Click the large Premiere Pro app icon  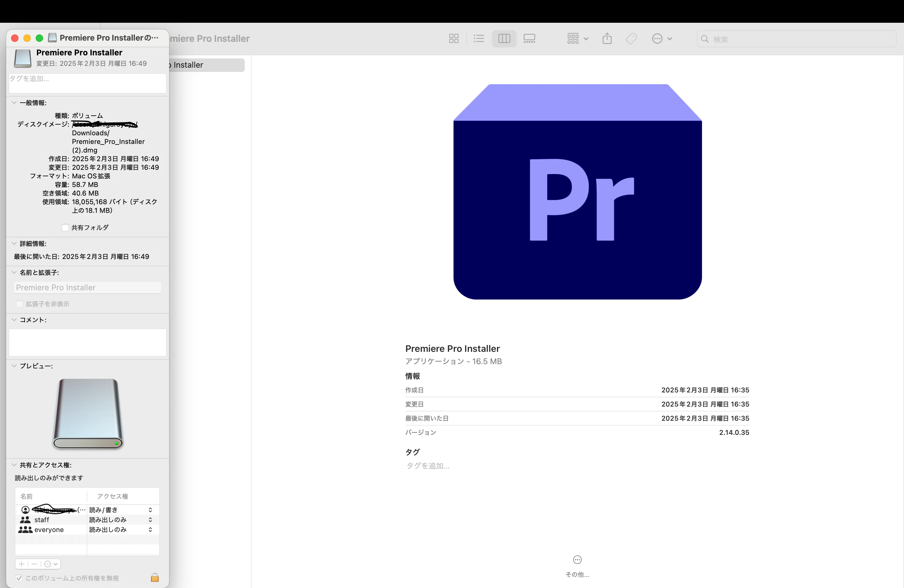coord(577,192)
